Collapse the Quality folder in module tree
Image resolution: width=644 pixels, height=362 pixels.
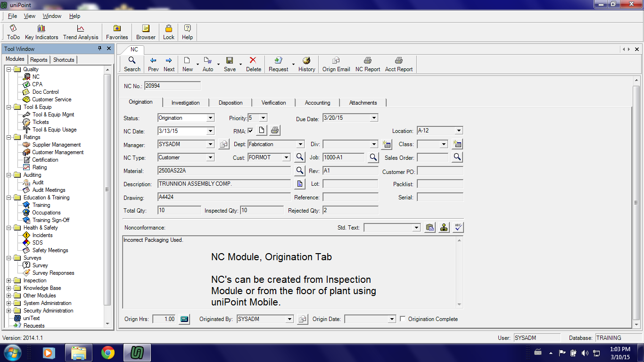[9, 69]
